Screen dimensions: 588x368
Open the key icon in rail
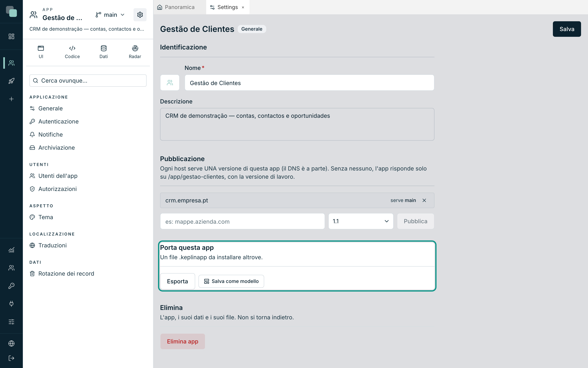[x=11, y=286]
